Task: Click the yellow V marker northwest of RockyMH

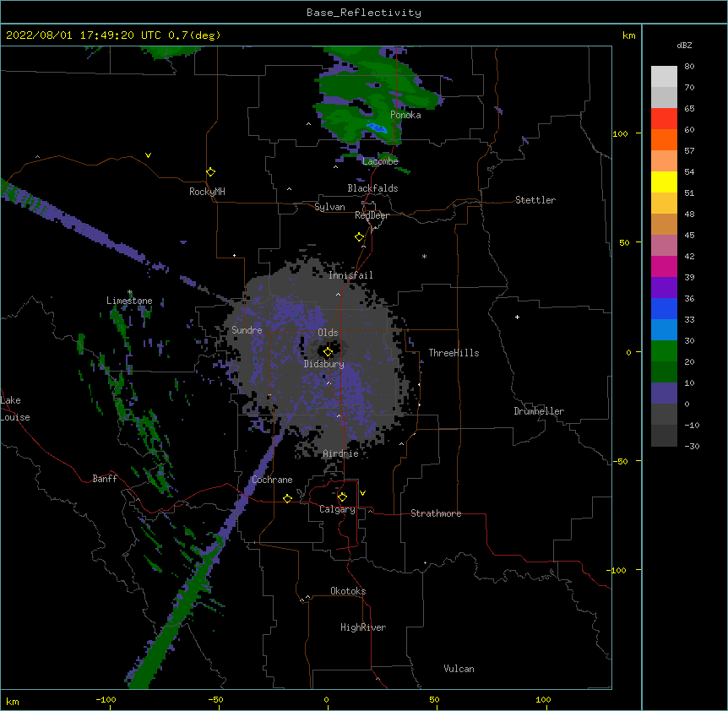Action: [148, 155]
